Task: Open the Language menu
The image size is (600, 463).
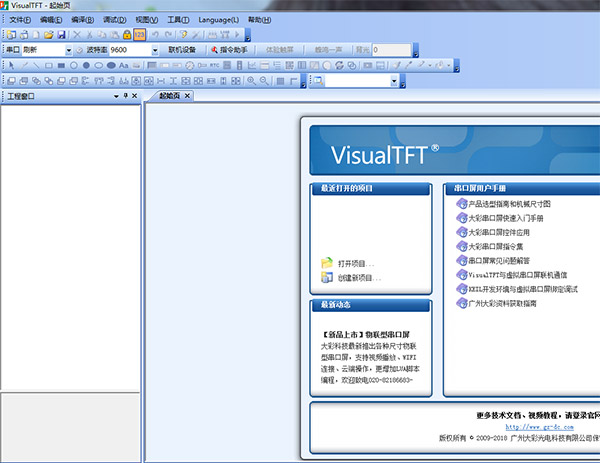Action: [x=218, y=20]
